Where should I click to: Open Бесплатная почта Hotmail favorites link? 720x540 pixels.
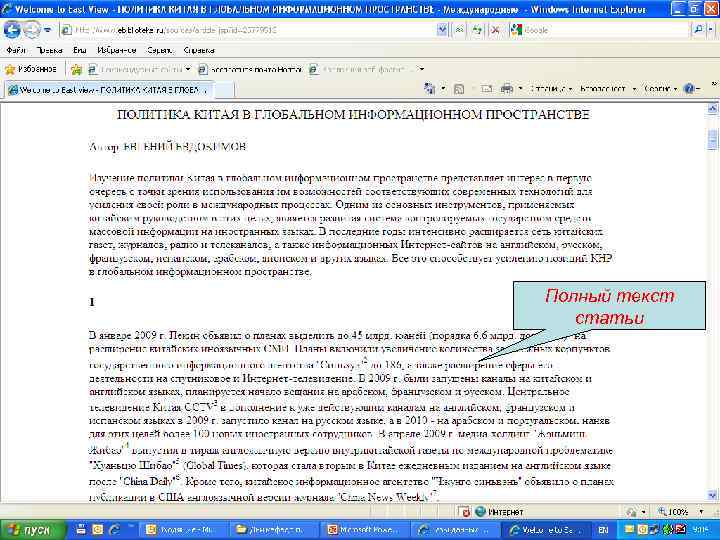coord(250,69)
